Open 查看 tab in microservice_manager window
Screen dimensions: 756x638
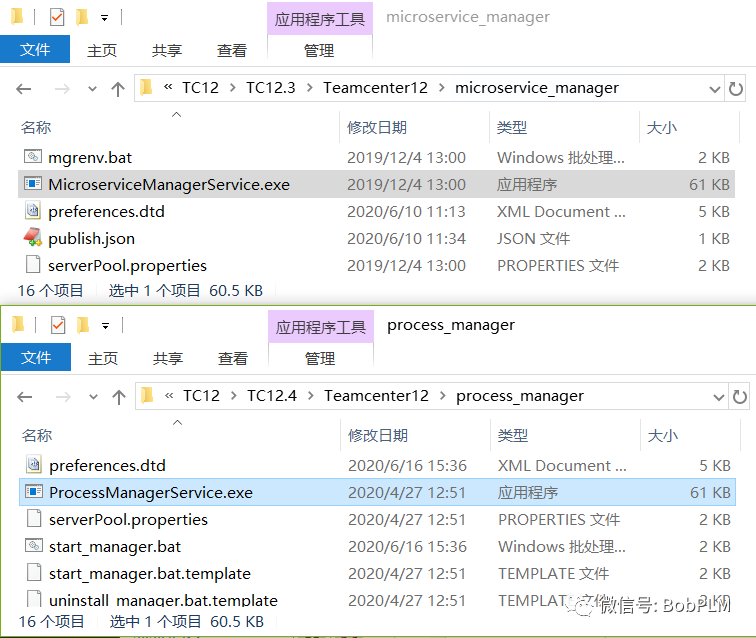[x=232, y=50]
